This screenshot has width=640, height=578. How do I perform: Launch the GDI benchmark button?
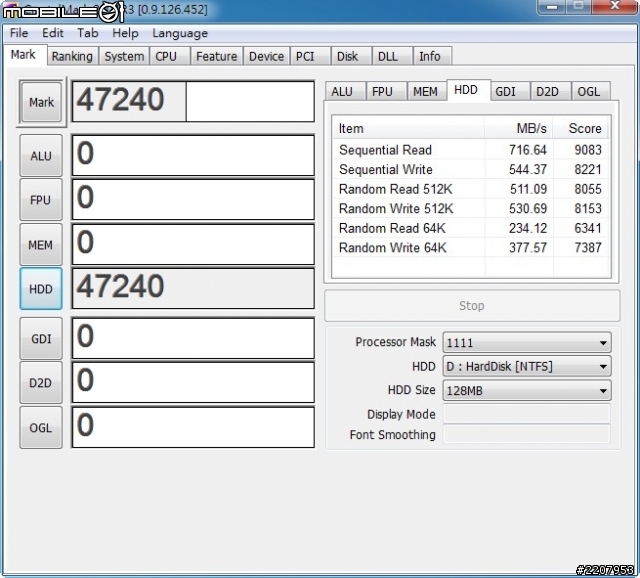point(41,339)
